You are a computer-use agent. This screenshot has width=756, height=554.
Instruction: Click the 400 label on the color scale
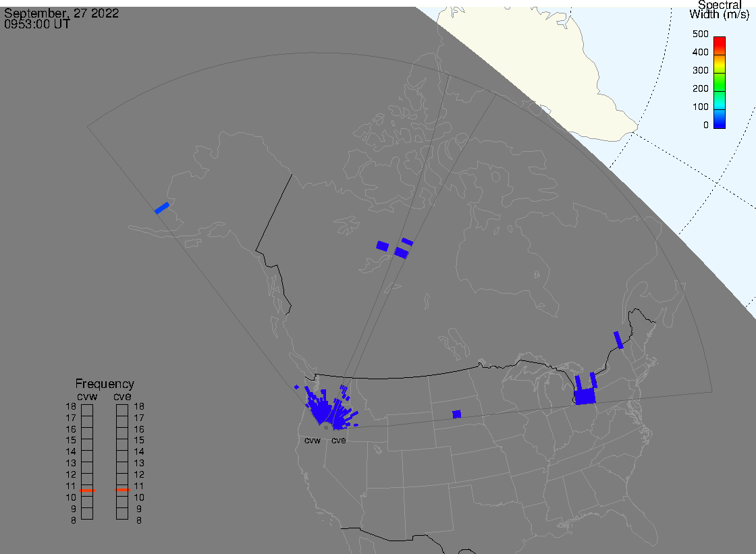pyautogui.click(x=701, y=52)
